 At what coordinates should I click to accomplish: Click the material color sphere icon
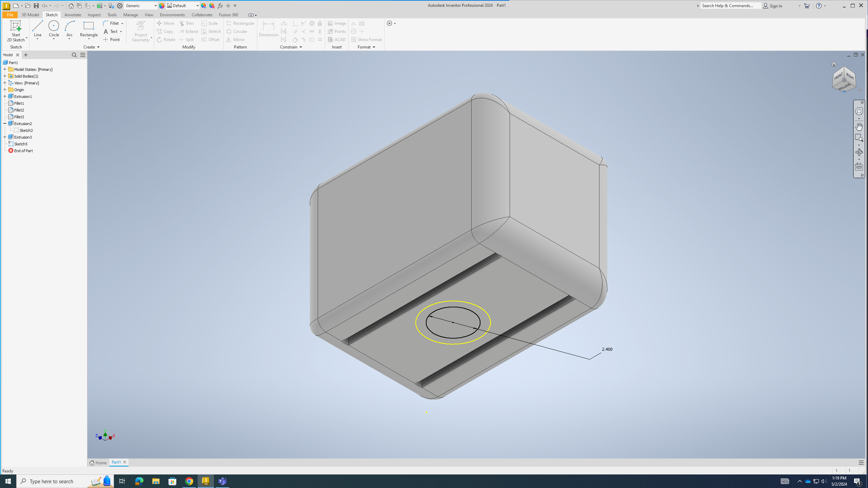pyautogui.click(x=162, y=6)
